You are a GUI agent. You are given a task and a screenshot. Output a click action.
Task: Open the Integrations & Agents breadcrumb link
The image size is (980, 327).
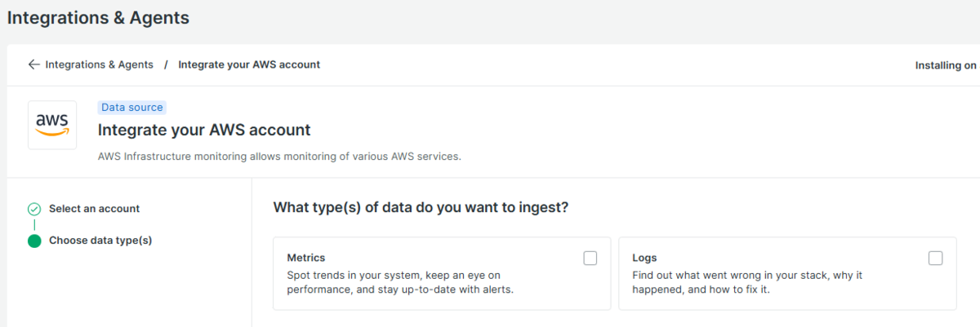pos(99,64)
